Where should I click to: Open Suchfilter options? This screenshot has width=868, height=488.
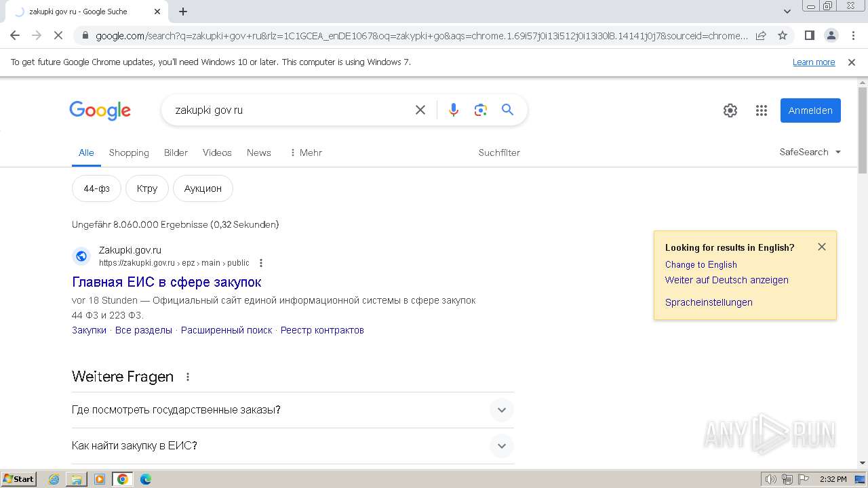[499, 152]
